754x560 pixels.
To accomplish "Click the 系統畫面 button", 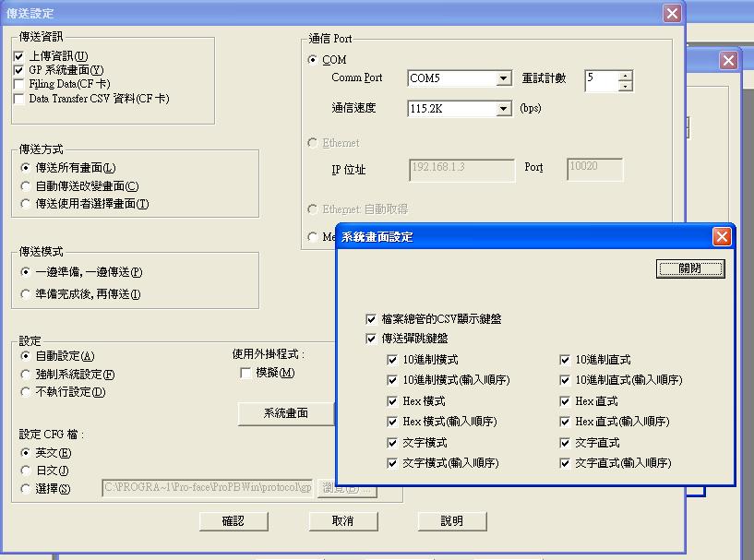I will [x=285, y=413].
